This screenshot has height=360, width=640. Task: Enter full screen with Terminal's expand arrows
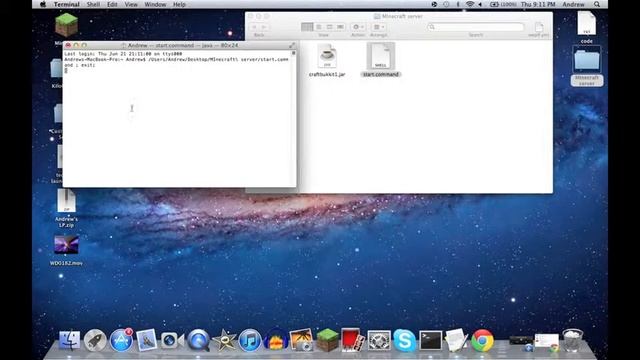(292, 45)
